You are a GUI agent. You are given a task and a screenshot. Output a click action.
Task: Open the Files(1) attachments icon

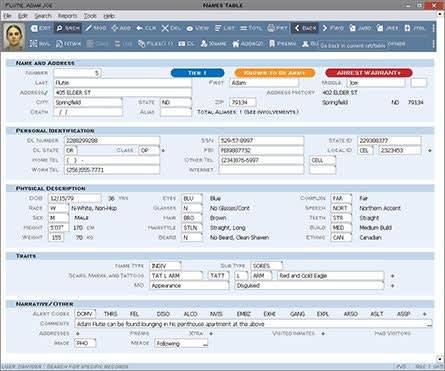[x=155, y=44]
